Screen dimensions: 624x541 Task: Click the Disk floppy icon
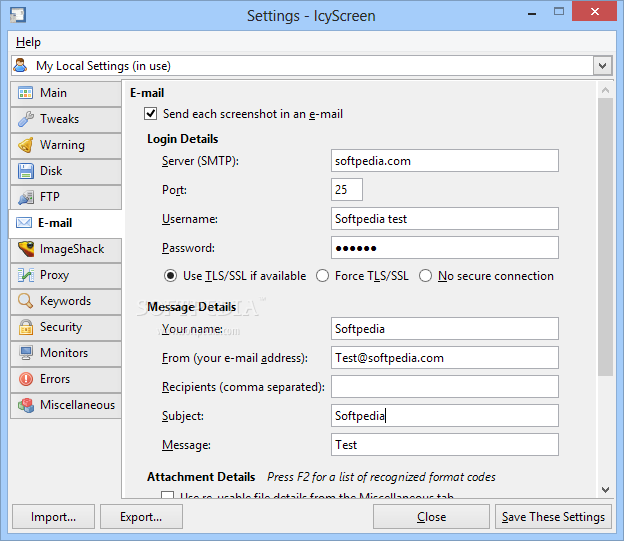(25, 171)
